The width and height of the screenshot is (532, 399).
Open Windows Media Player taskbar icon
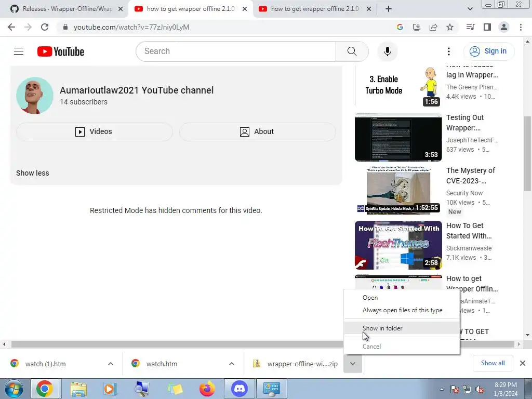(110, 389)
